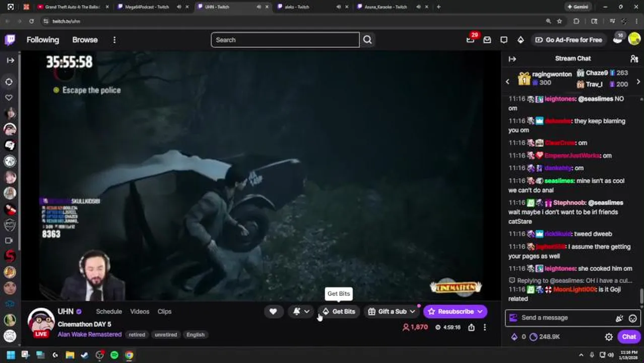Open File Explorer from the taskbar
This screenshot has width=644, height=363.
coord(70,355)
